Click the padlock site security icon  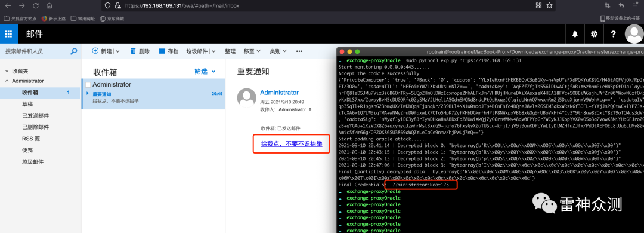[118, 6]
